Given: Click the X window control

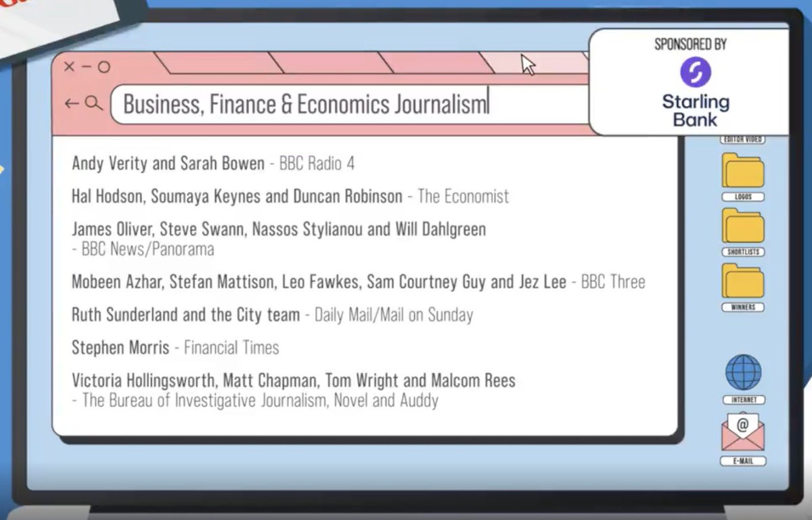Looking at the screenshot, I should click(69, 67).
